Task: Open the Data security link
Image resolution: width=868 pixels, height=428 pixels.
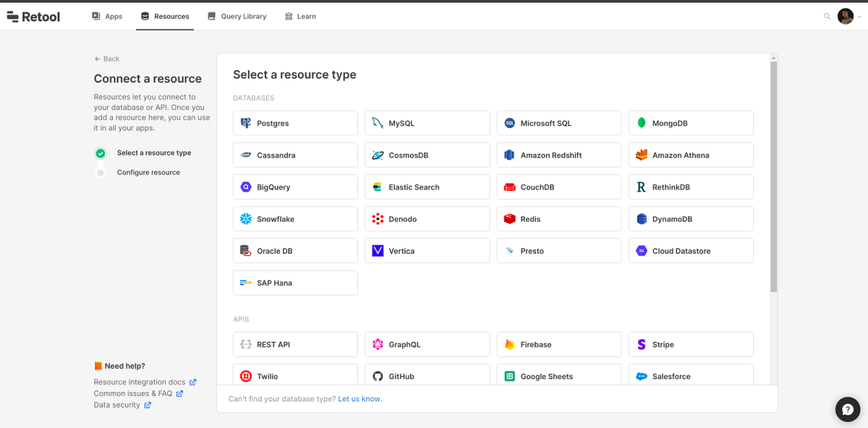Action: click(x=122, y=405)
